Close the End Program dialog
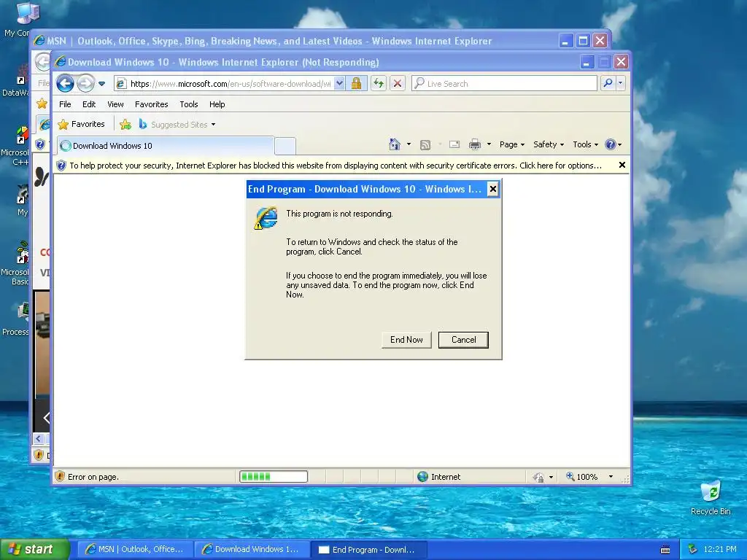This screenshot has height=560, width=747. [x=492, y=189]
